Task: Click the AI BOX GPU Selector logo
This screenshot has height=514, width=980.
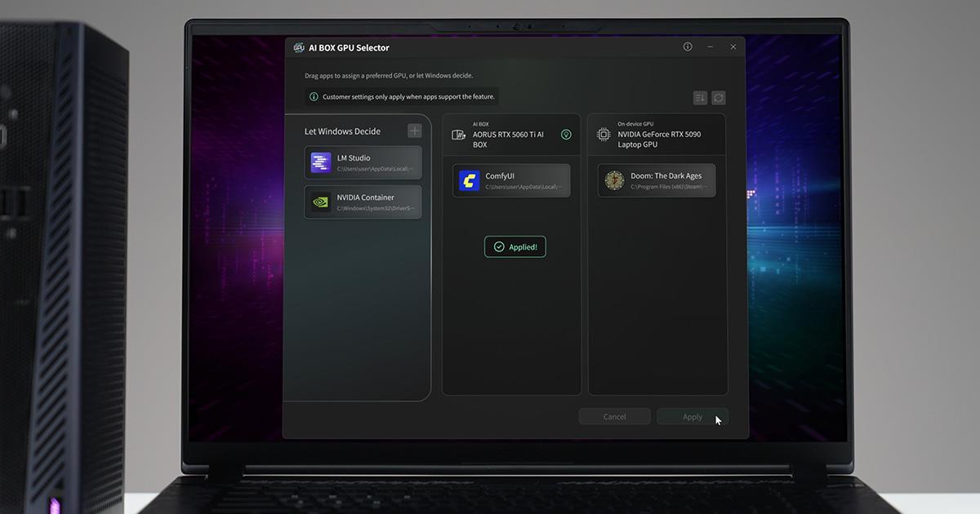Action: [299, 47]
